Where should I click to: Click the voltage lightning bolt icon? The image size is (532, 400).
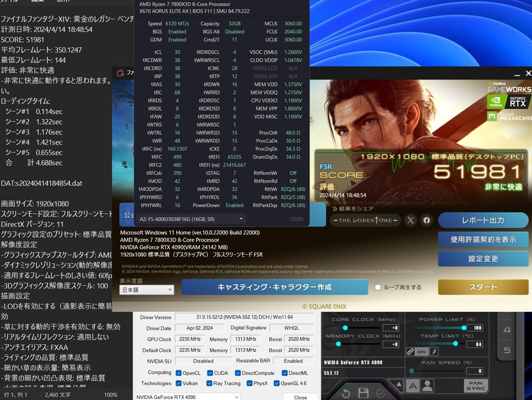(434, 352)
